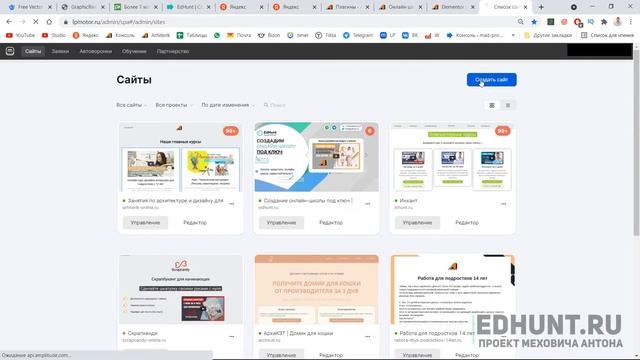Image resolution: width=640 pixels, height=360 pixels.
Task: Open the Заявки menu item
Action: [60, 51]
